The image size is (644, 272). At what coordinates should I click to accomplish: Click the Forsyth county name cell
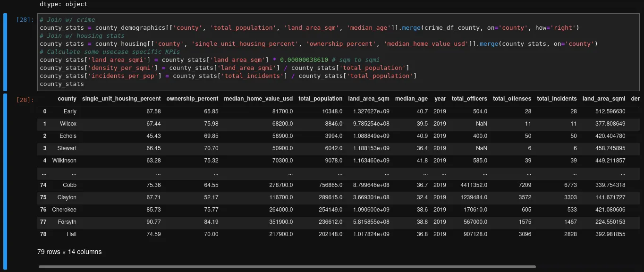pos(67,222)
